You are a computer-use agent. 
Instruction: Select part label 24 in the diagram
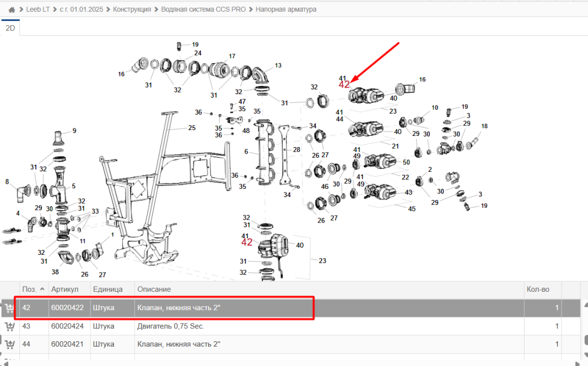(x=198, y=54)
